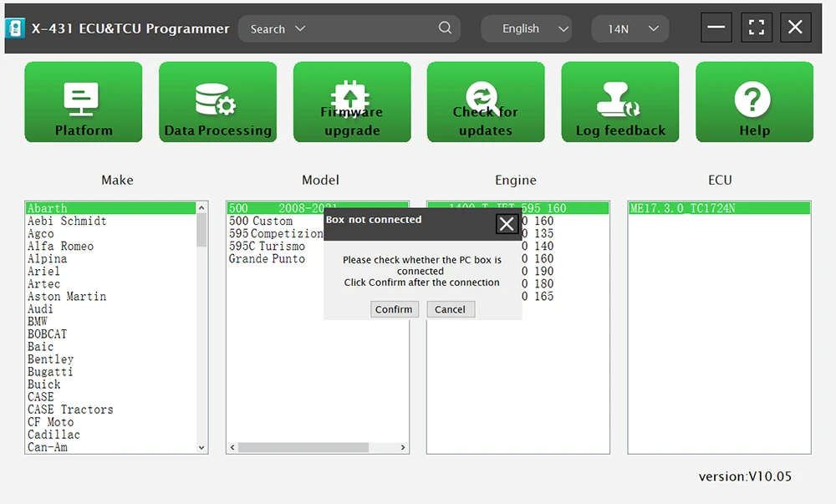Viewport: 836px width, 504px height.
Task: Click the Check for updates icon
Action: 486,102
